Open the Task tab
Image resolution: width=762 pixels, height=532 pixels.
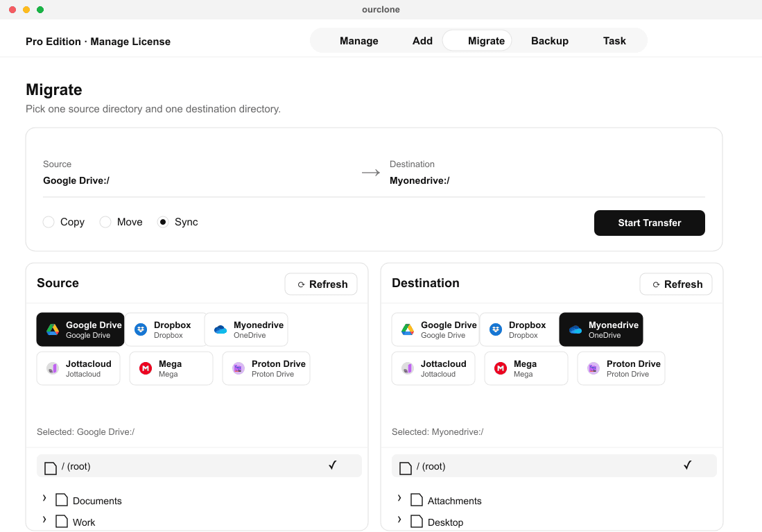coord(614,41)
